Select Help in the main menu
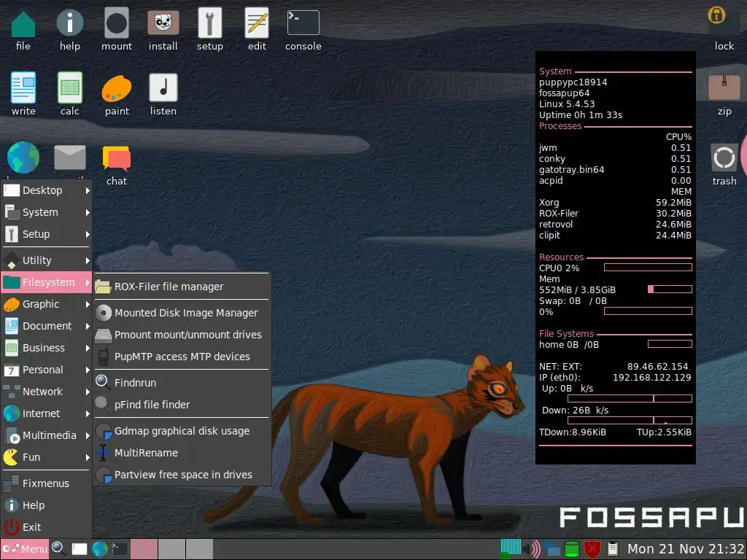747x560 pixels. tap(46, 506)
